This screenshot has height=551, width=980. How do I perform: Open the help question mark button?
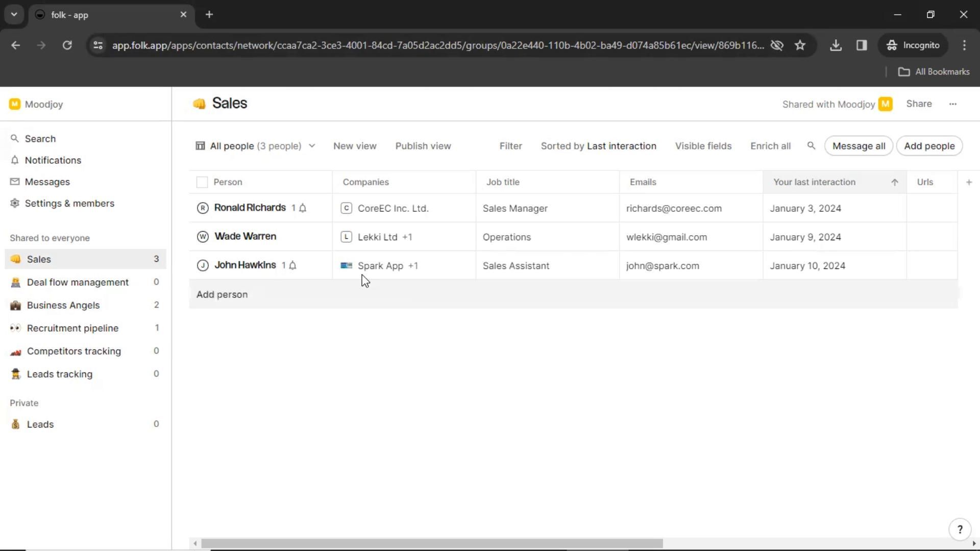(x=960, y=530)
